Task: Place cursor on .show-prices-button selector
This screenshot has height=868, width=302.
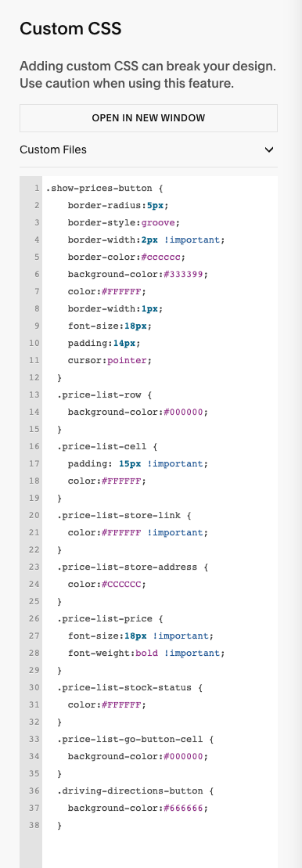Action: pyautogui.click(x=99, y=188)
